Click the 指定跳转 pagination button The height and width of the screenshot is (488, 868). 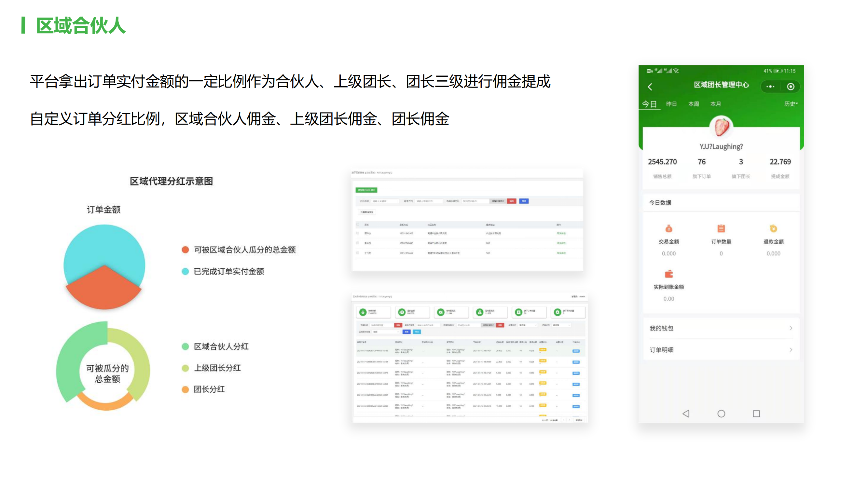(579, 420)
